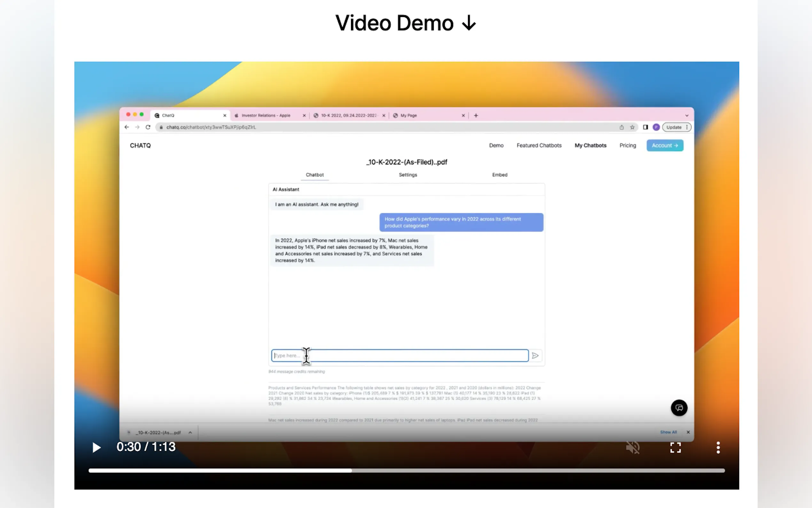Viewport: 812px width, 508px height.
Task: Open the Pricing nav link
Action: pyautogui.click(x=628, y=146)
